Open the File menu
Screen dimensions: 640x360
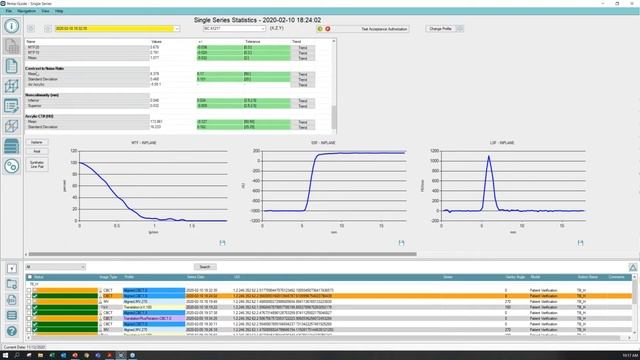9,11
